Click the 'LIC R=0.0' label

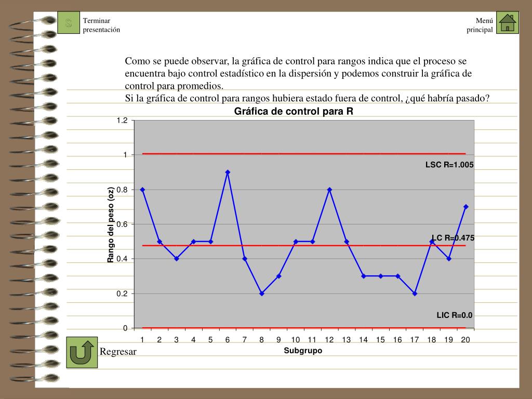(x=454, y=315)
